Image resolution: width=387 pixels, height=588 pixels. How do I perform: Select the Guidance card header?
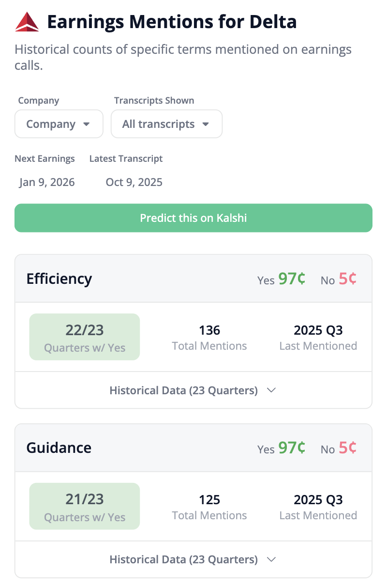pos(59,449)
